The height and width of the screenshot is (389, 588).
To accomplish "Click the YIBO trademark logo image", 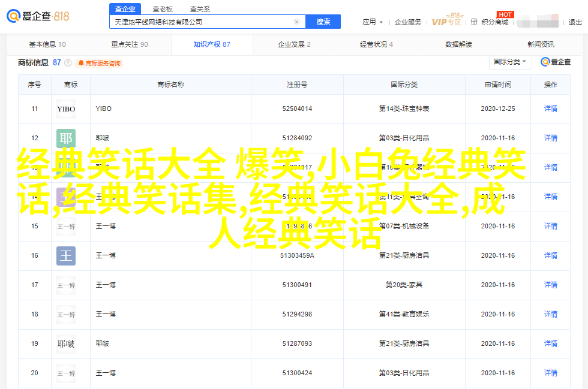I will [66, 109].
